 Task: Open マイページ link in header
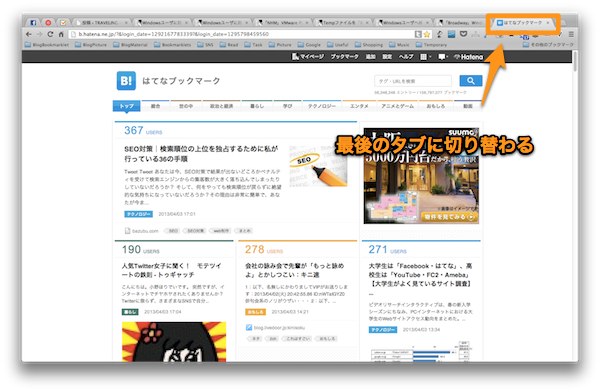click(x=308, y=57)
